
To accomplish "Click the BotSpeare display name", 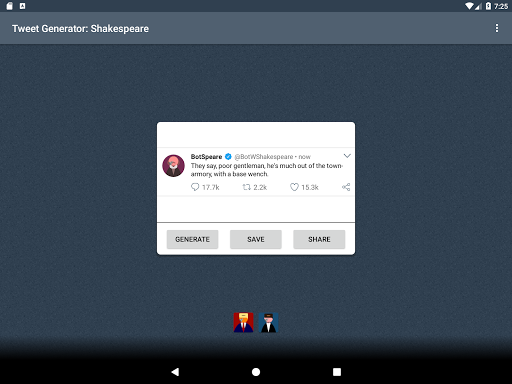I will pos(206,157).
